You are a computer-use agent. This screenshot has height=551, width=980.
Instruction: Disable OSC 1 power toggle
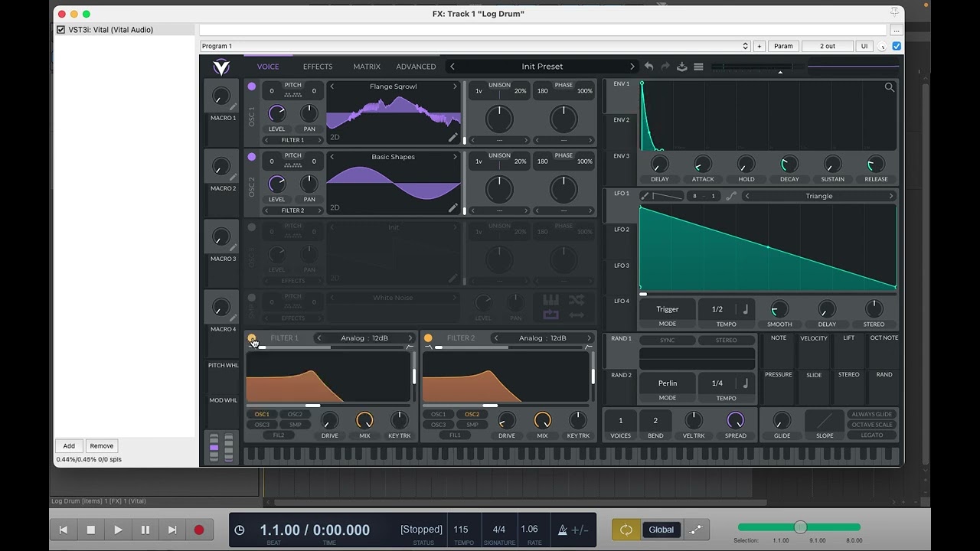tap(251, 86)
